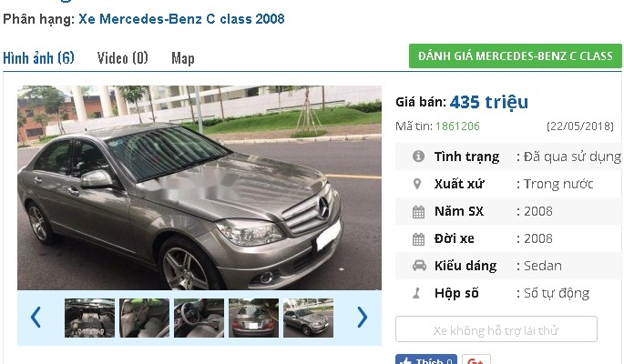The height and width of the screenshot is (364, 624).
Task: Select the rear view car thumbnail
Action: [253, 318]
